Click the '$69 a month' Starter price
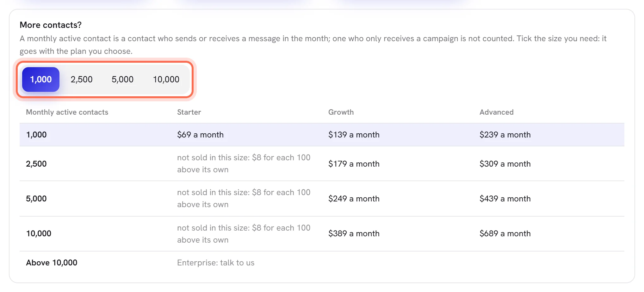This screenshot has width=644, height=292. (200, 135)
